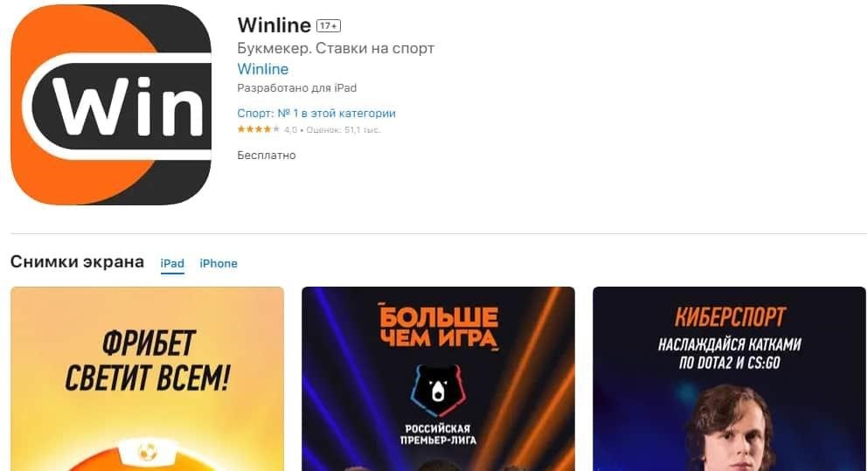Click the Букмекер. Ставки на спорт subtitle
The image size is (868, 471).
pyautogui.click(x=336, y=49)
